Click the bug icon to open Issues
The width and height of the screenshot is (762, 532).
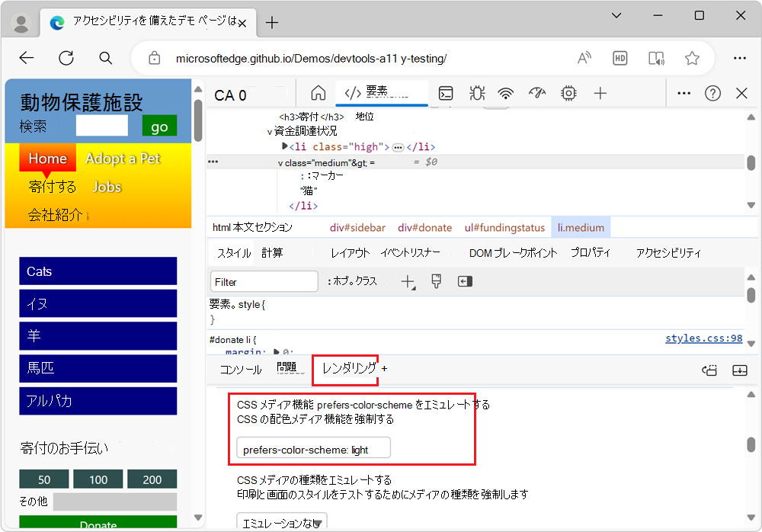point(476,93)
